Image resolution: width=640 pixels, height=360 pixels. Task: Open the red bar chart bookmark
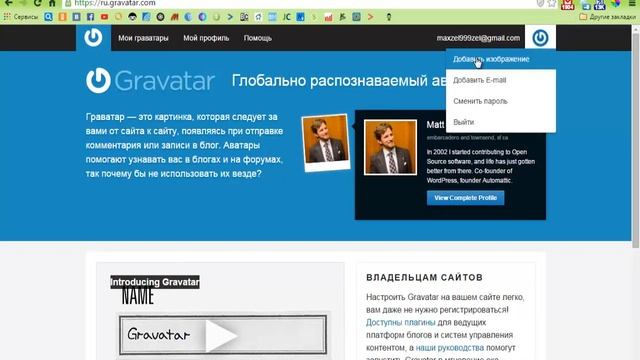328,17
